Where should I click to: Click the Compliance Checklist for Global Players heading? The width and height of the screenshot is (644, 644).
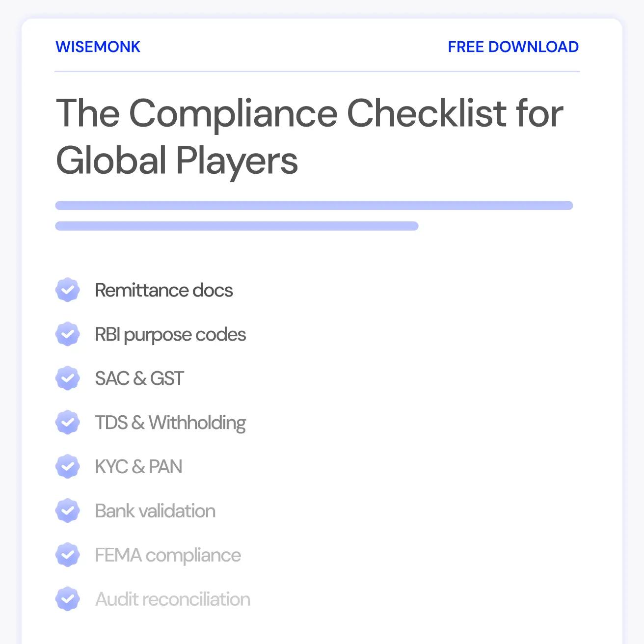point(310,136)
